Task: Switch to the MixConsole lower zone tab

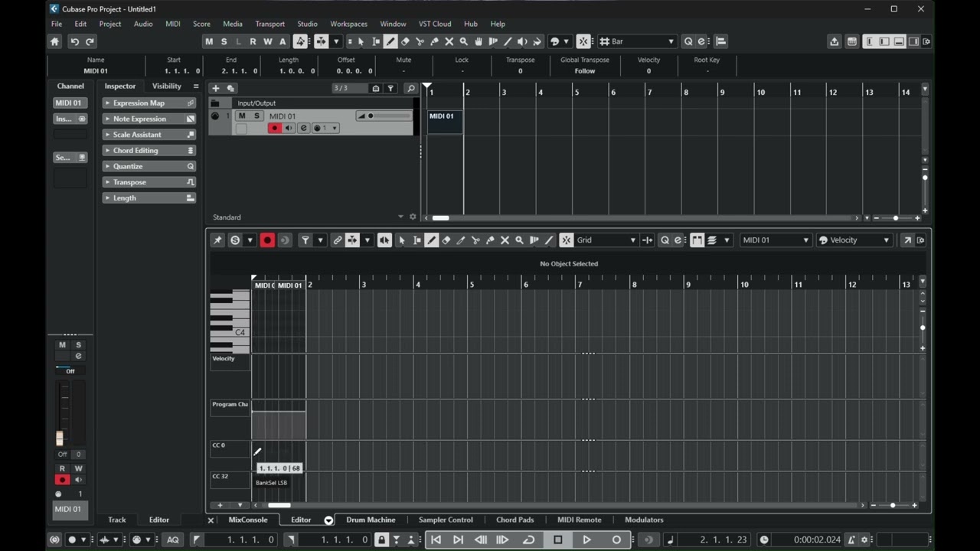Action: (x=248, y=520)
